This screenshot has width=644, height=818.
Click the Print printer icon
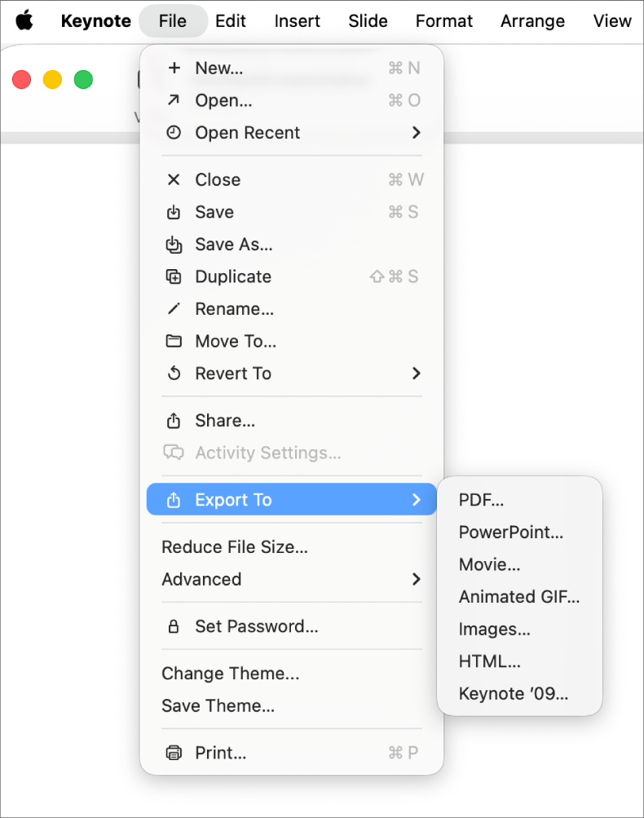174,753
